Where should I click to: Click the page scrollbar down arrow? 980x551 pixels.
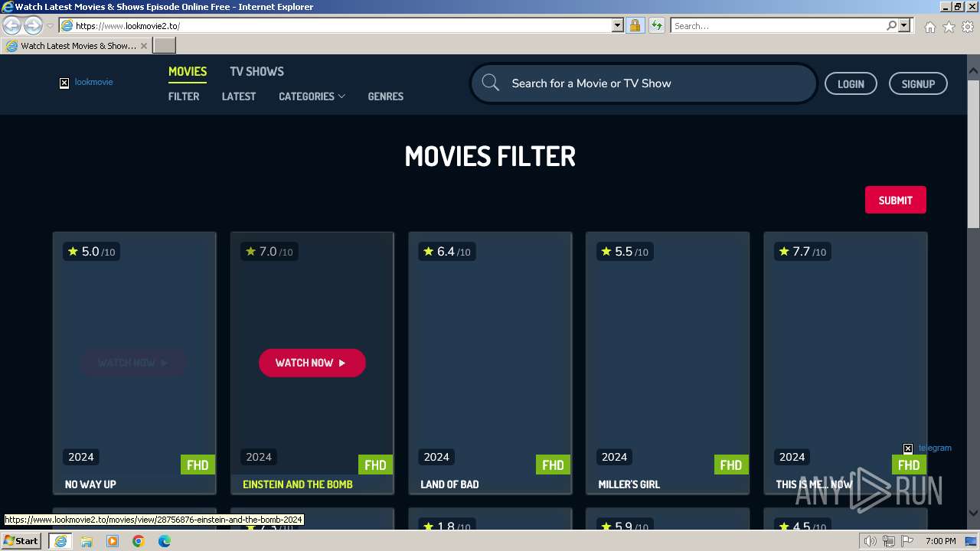pyautogui.click(x=973, y=513)
